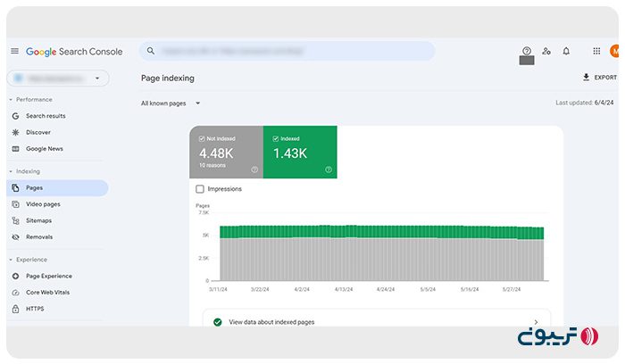Click the 3/11/24 chart date label
Viewport: 625px width, 364px height.
[x=218, y=289]
